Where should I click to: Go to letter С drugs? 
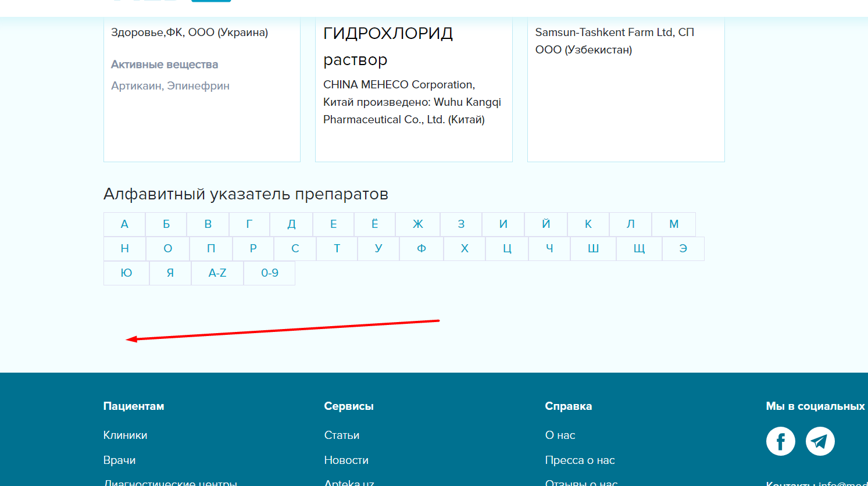(x=295, y=249)
